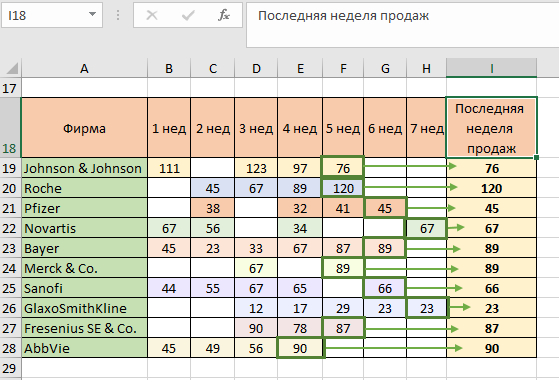Select row 29 header

coord(10,368)
